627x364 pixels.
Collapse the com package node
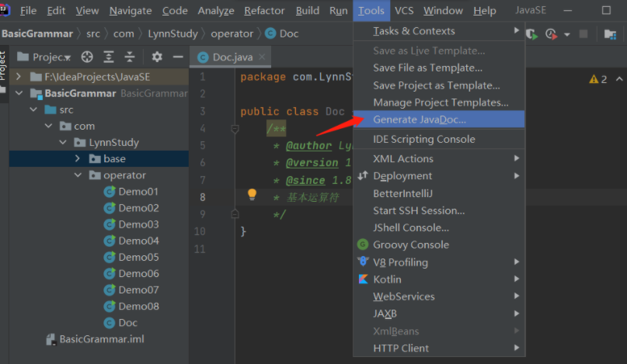(48, 126)
